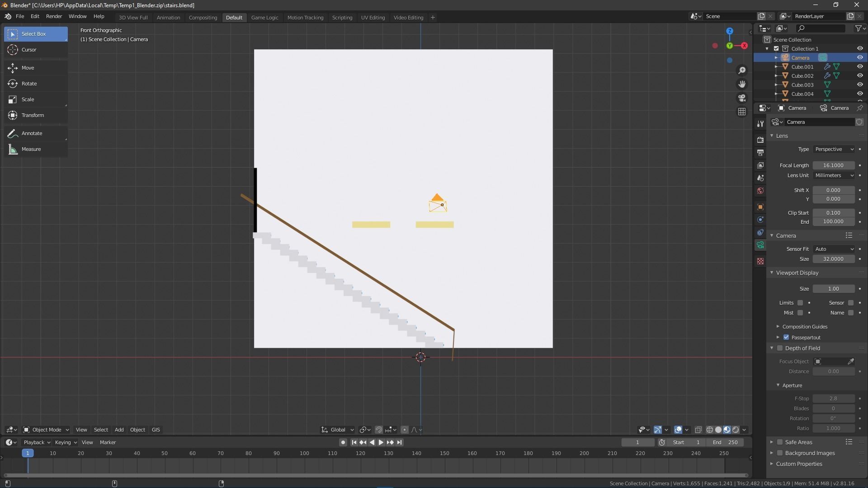Toggle camera view icon in viewport
The width and height of the screenshot is (868, 488).
(x=742, y=98)
